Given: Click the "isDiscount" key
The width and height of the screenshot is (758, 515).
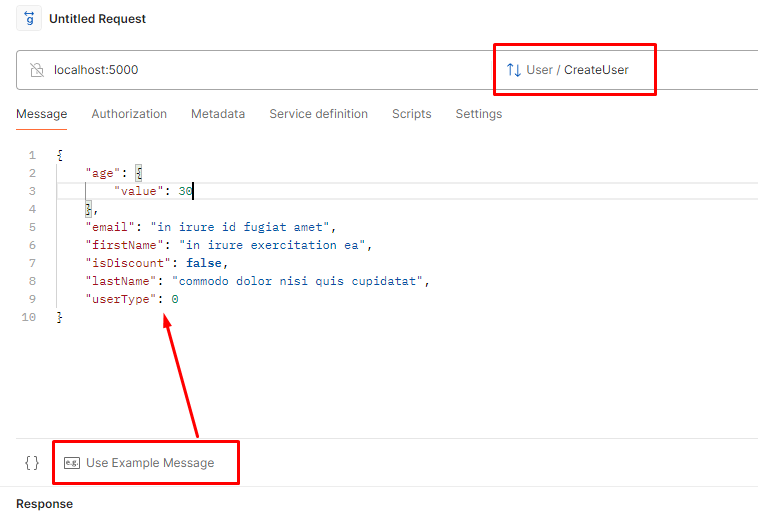Looking at the screenshot, I should coord(128,263).
